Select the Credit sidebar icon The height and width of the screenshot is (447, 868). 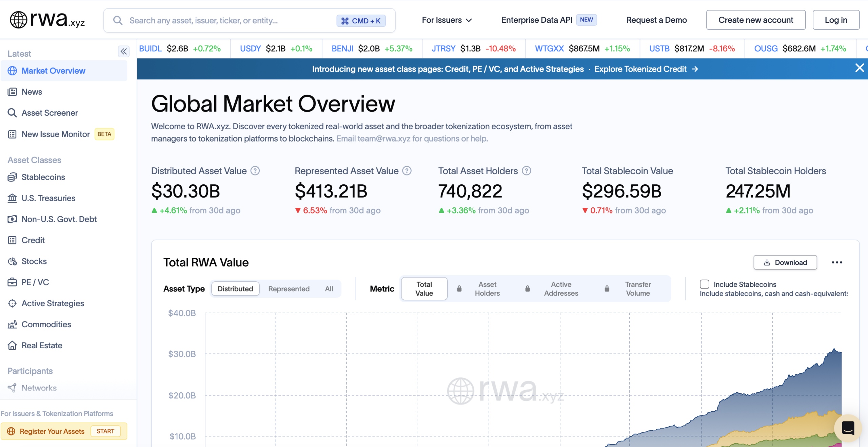[12, 240]
